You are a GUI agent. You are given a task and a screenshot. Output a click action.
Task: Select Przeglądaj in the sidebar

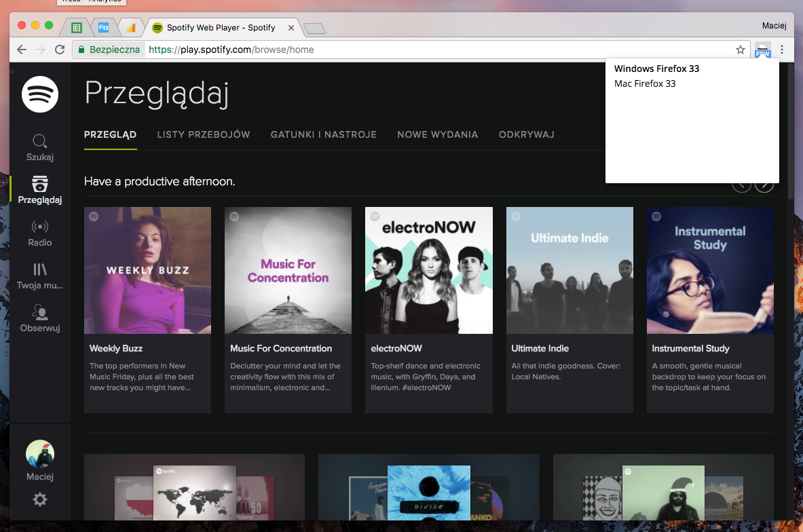tap(40, 190)
